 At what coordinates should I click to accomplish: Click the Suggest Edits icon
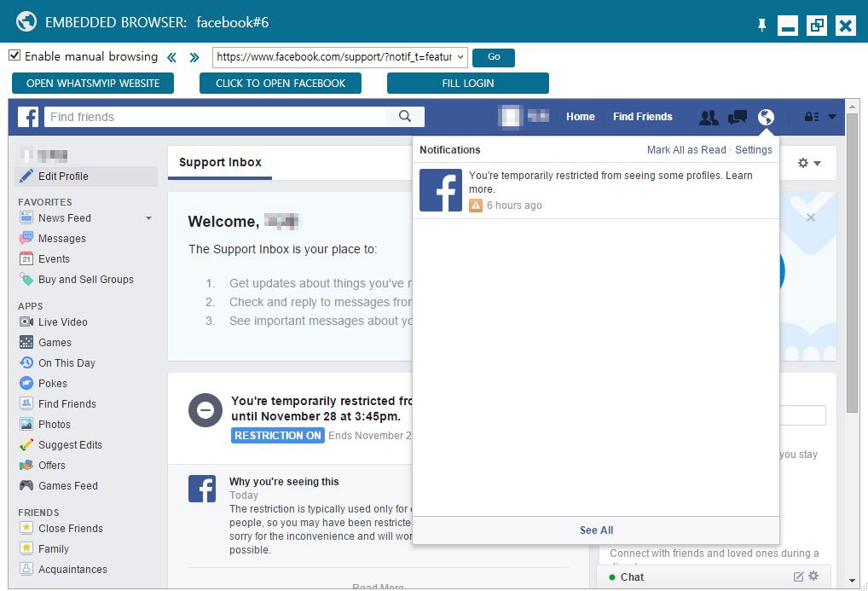tap(26, 445)
